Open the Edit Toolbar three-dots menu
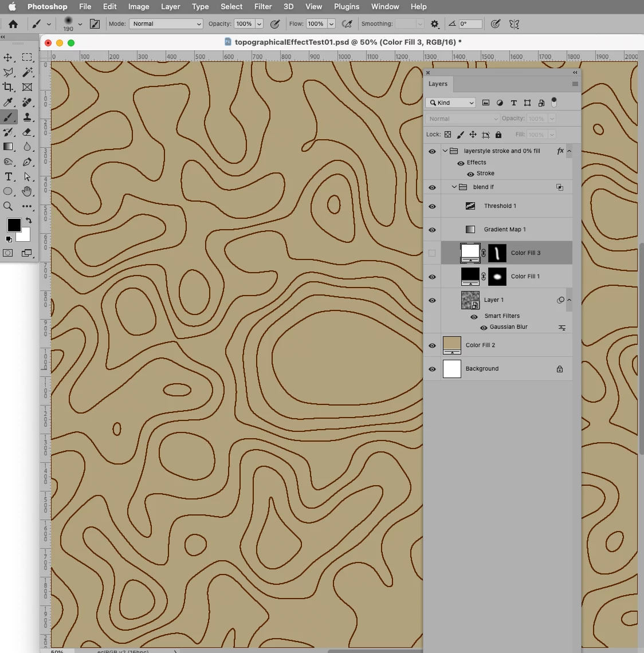Image resolution: width=644 pixels, height=653 pixels. pyautogui.click(x=27, y=206)
